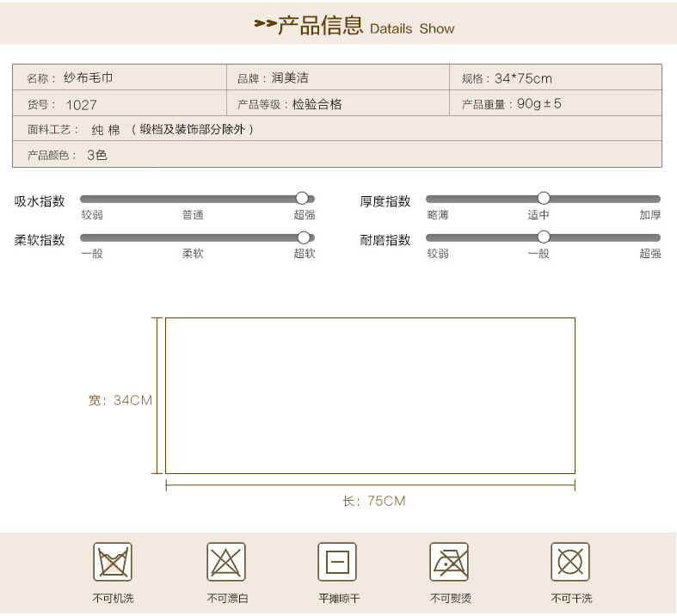Viewport: 677px width, 616px height.
Task: Click the 耐磨指数 slider knob
Action: click(544, 237)
